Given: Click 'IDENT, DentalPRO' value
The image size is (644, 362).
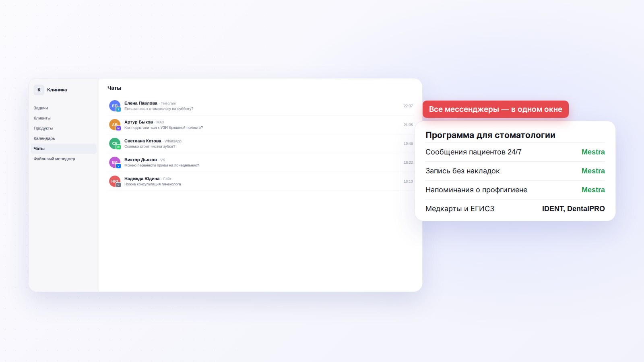Looking at the screenshot, I should tap(573, 209).
